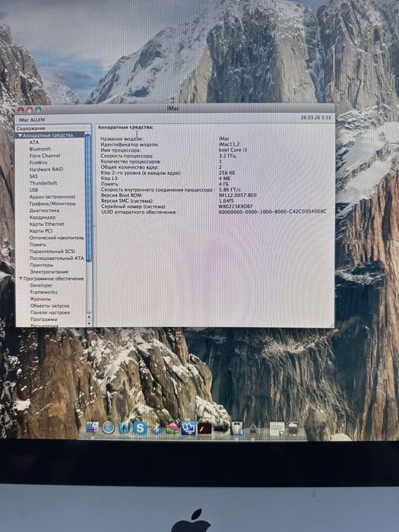Open the Trash in the Dock
Screen dimensions: 399x532
tap(293, 428)
